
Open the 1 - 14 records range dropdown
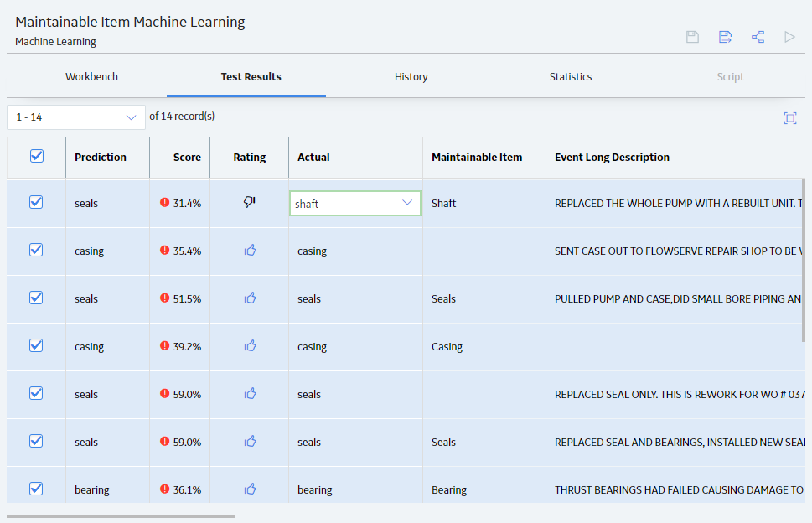(x=76, y=117)
